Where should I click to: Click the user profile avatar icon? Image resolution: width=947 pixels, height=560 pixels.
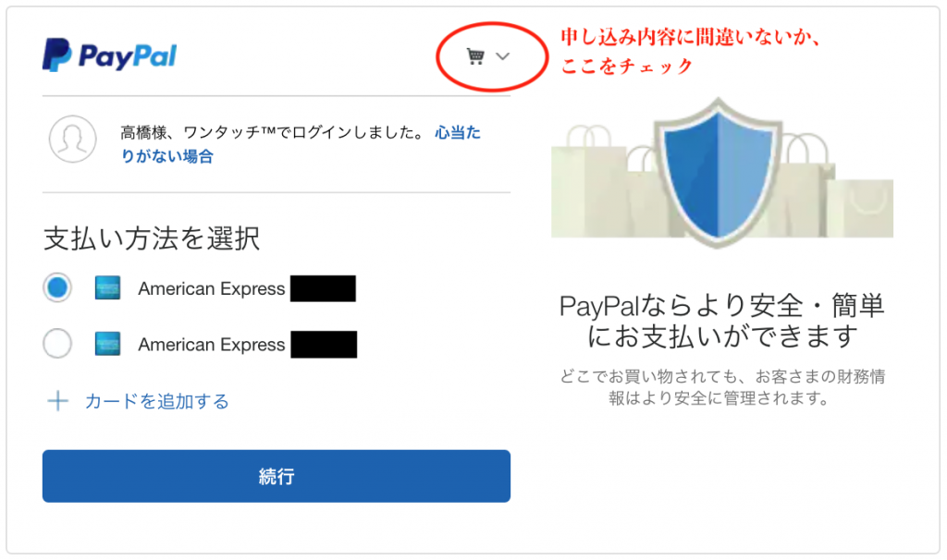click(x=72, y=140)
